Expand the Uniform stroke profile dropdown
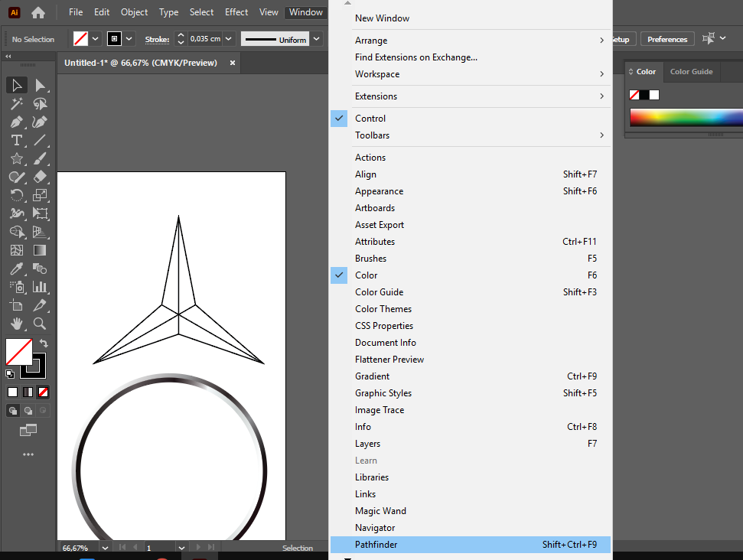Image resolution: width=743 pixels, height=560 pixels. pos(317,39)
